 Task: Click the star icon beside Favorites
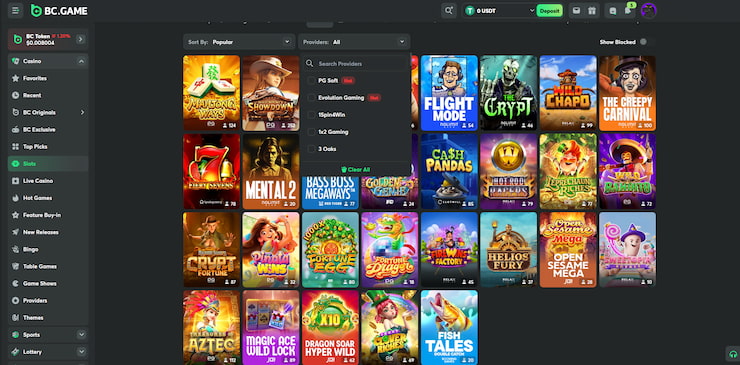click(16, 78)
